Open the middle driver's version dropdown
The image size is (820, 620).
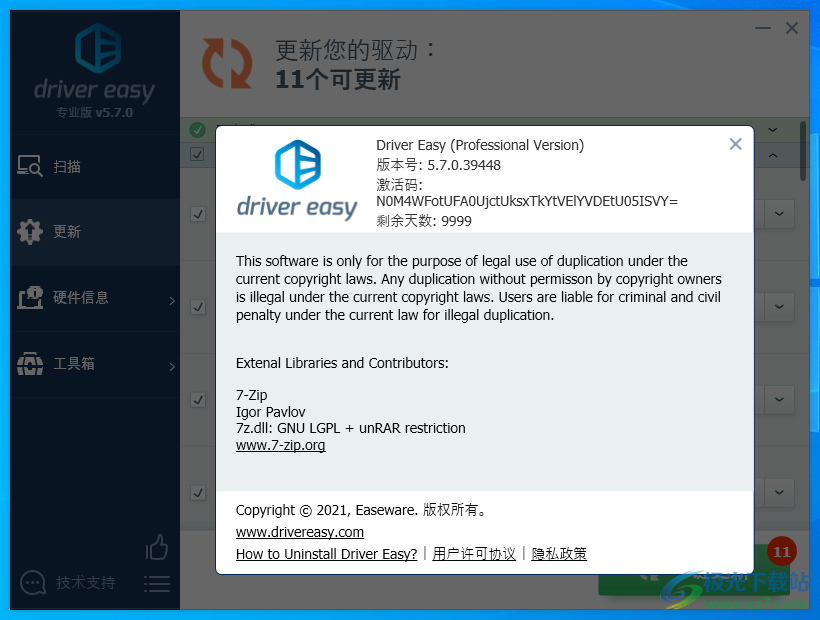click(x=779, y=307)
